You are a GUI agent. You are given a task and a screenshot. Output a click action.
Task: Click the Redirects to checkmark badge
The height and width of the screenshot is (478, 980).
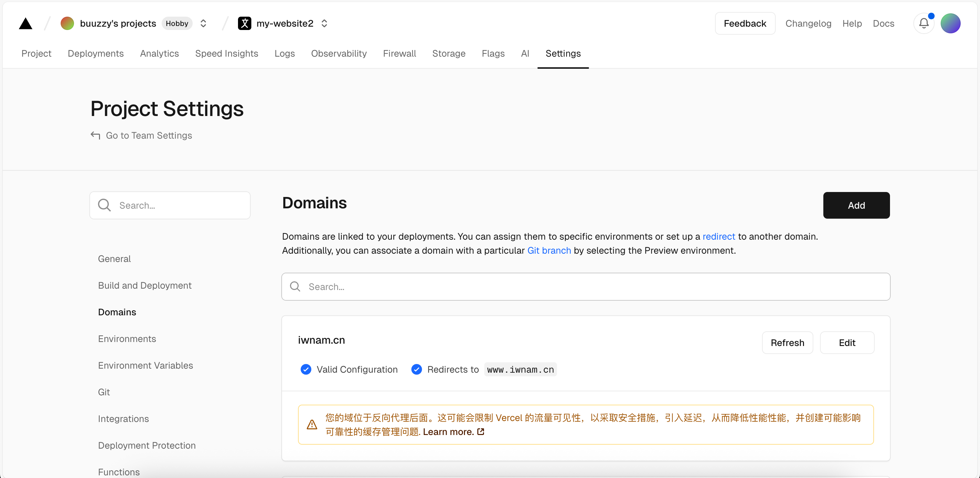tap(417, 370)
